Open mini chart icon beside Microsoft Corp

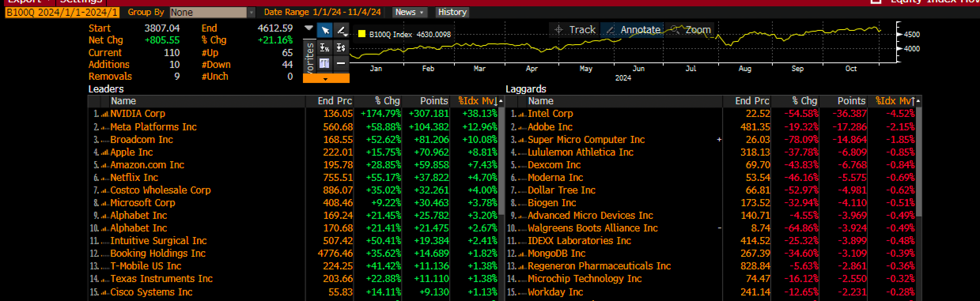click(105, 203)
